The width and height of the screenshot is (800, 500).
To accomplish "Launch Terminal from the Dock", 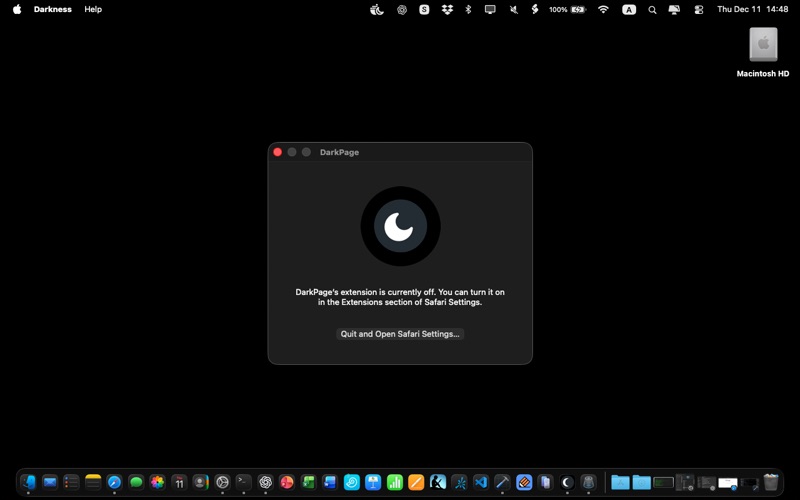I will (x=244, y=482).
